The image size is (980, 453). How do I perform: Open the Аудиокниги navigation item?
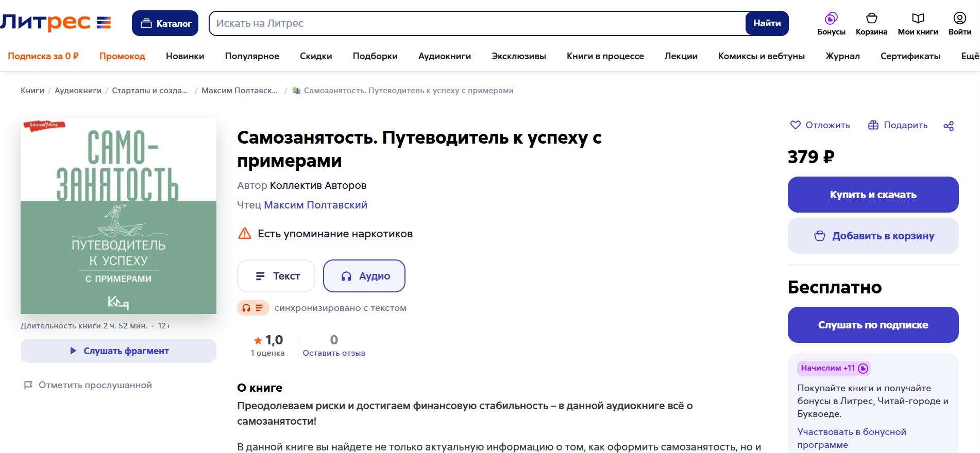tap(445, 56)
